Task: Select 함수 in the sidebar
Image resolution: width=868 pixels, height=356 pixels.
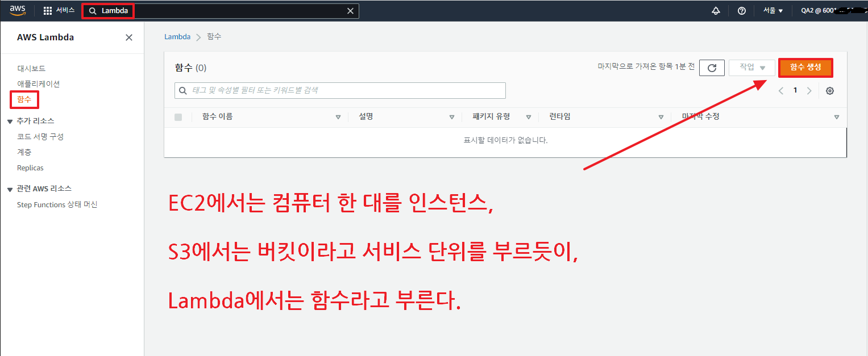Action: click(x=24, y=99)
